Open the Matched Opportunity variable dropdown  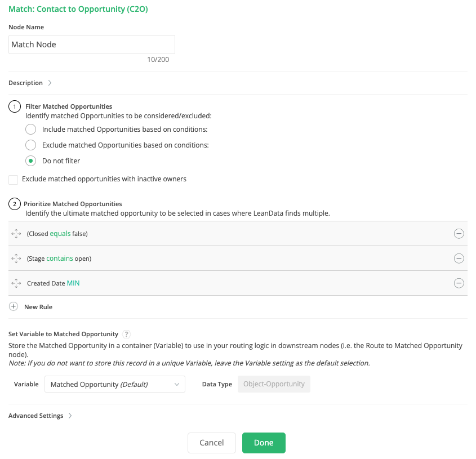114,384
